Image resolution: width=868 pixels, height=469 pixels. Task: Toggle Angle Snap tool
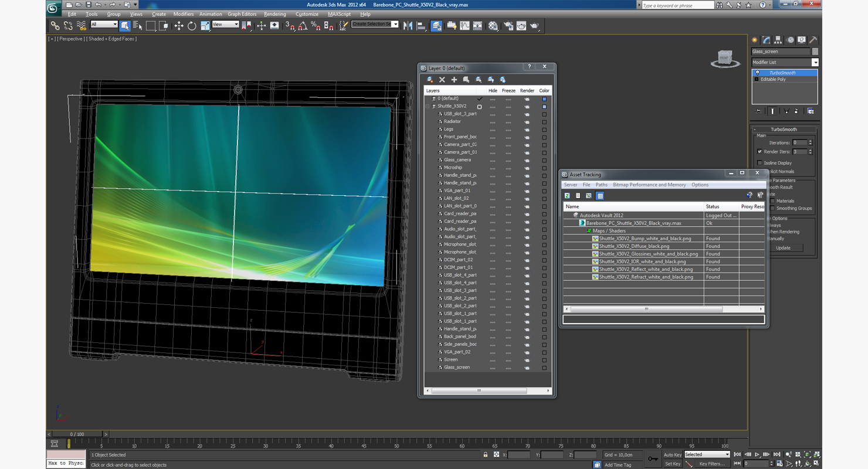(x=303, y=26)
